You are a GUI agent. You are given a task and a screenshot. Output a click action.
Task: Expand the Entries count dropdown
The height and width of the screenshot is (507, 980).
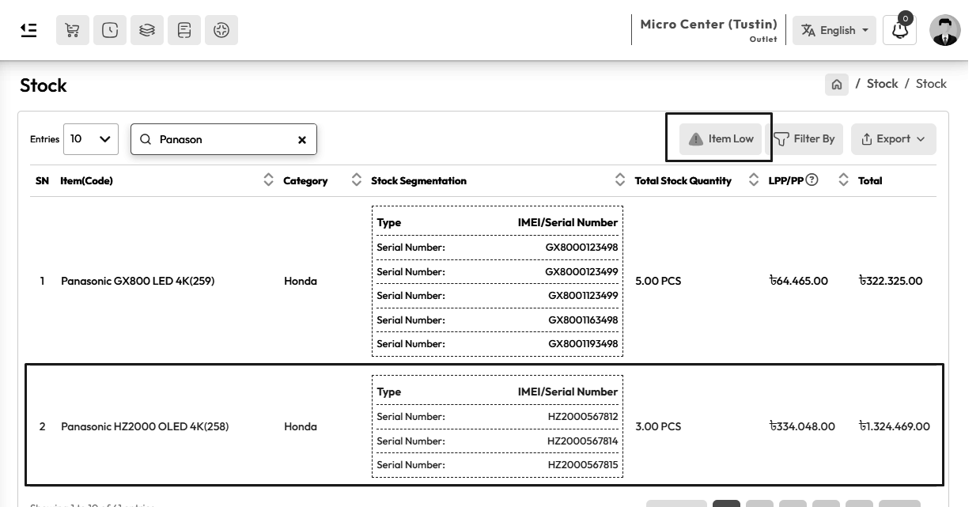[91, 139]
